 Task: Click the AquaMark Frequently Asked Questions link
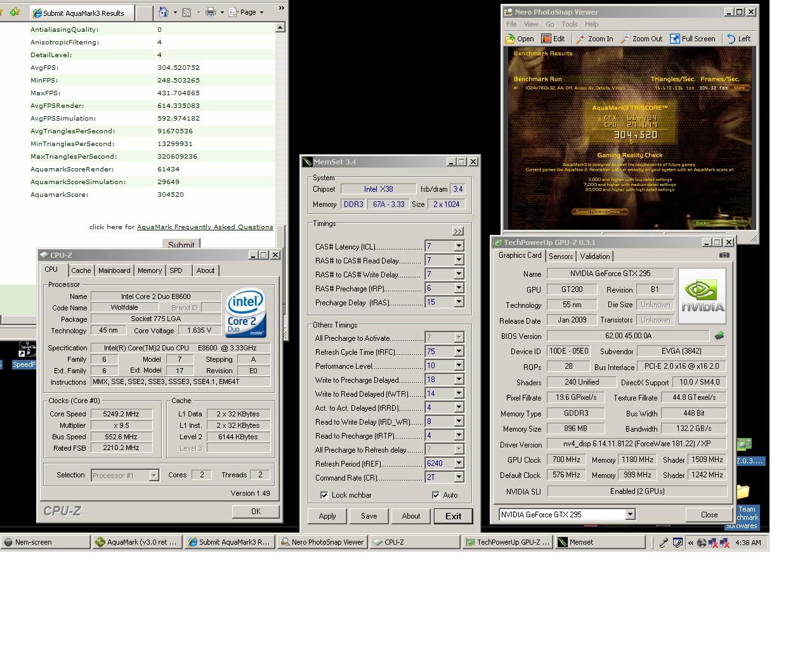(205, 227)
